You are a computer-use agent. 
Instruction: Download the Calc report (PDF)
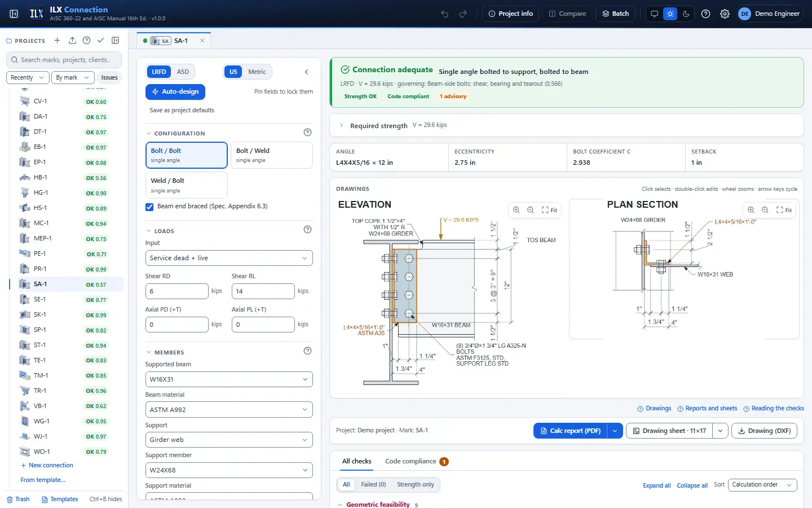570,431
